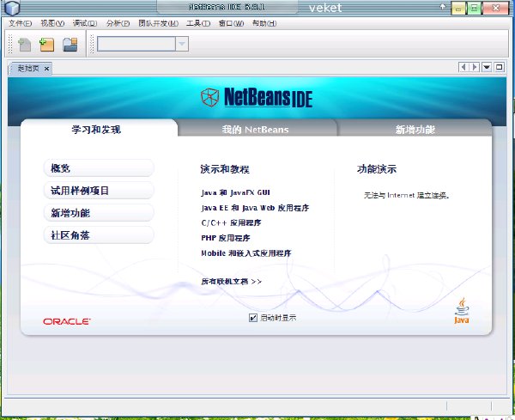
Task: Maximize the NetBeans window with green button
Action: click(474, 8)
